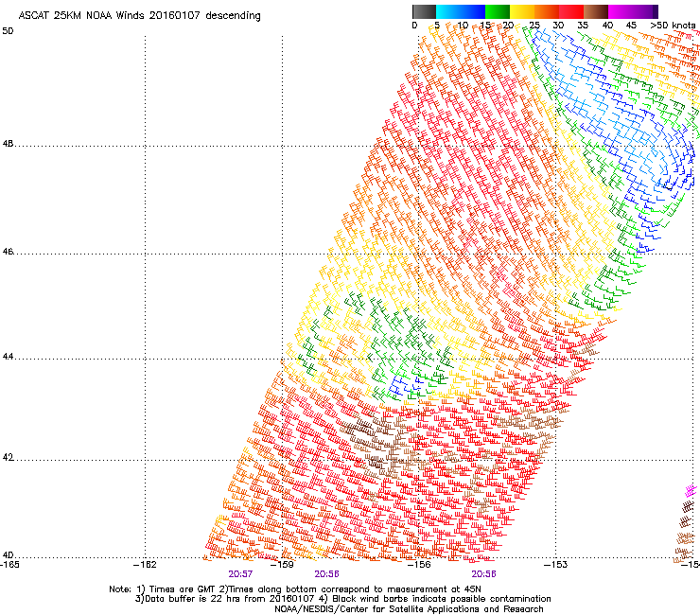Click the dark purple >50 knots swatch
The width and height of the screenshot is (700, 615).
click(655, 11)
